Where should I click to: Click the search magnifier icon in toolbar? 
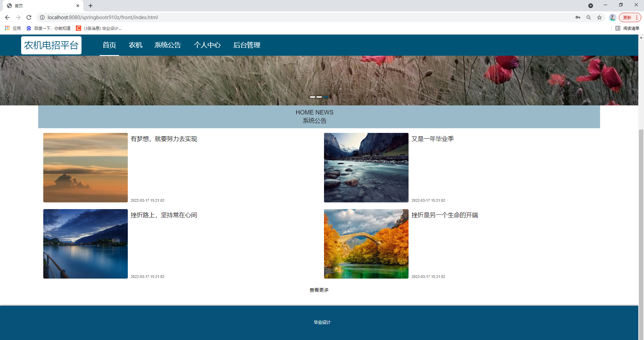tap(589, 17)
